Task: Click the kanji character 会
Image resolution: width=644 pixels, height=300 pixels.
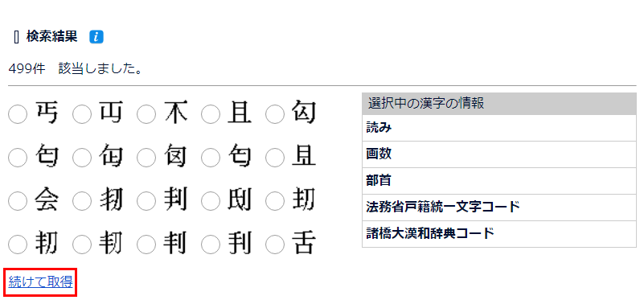Action: (47, 200)
